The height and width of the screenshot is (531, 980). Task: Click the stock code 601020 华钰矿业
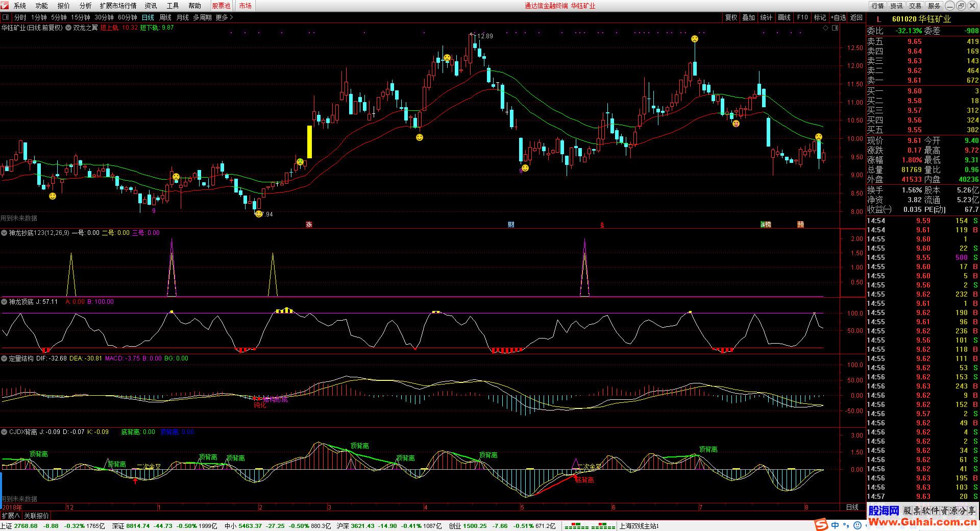coord(921,19)
